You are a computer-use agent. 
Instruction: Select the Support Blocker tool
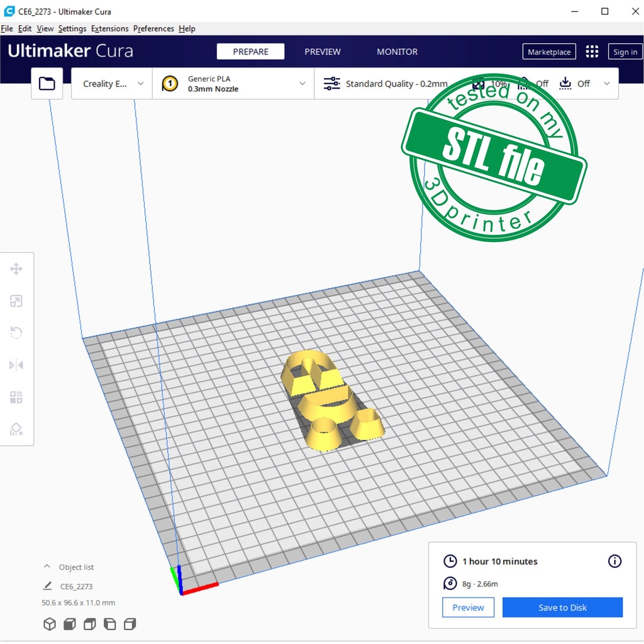click(x=16, y=430)
